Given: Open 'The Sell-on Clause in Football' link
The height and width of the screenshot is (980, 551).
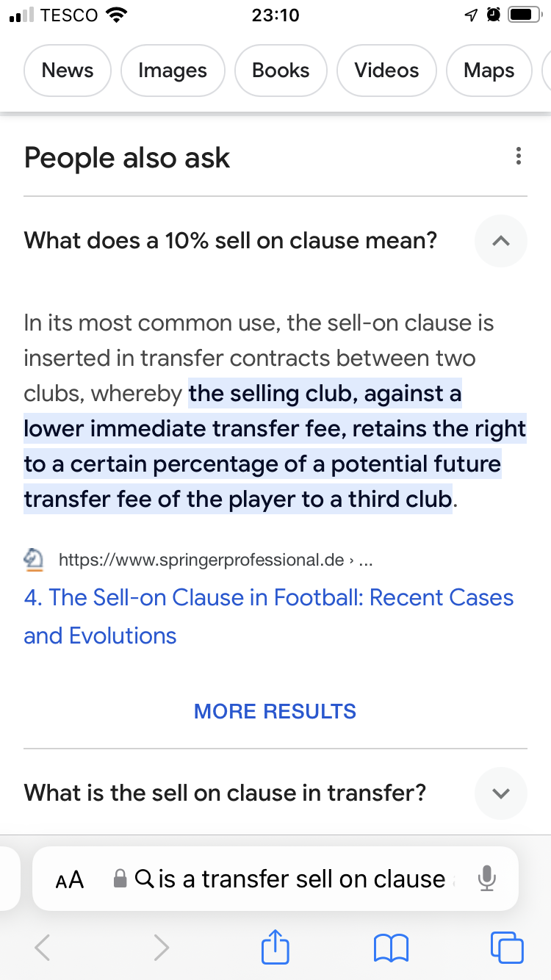Looking at the screenshot, I should click(269, 616).
